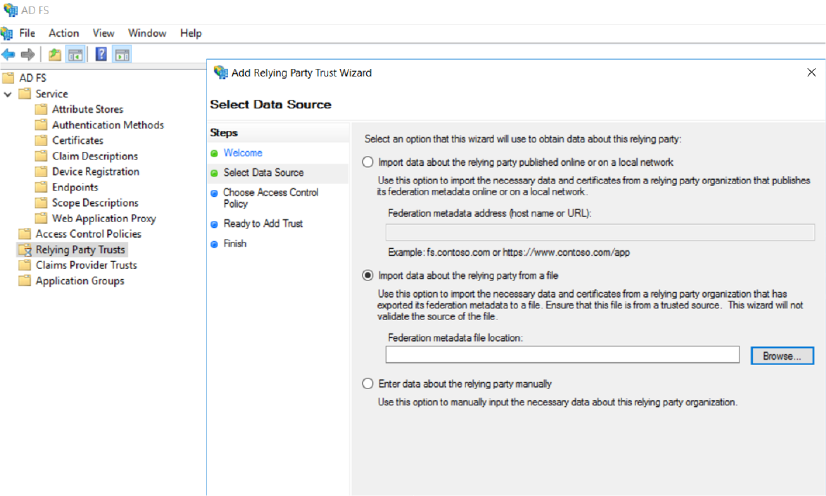The width and height of the screenshot is (826, 496).
Task: Click the AD FS window title icon
Action: (10, 9)
